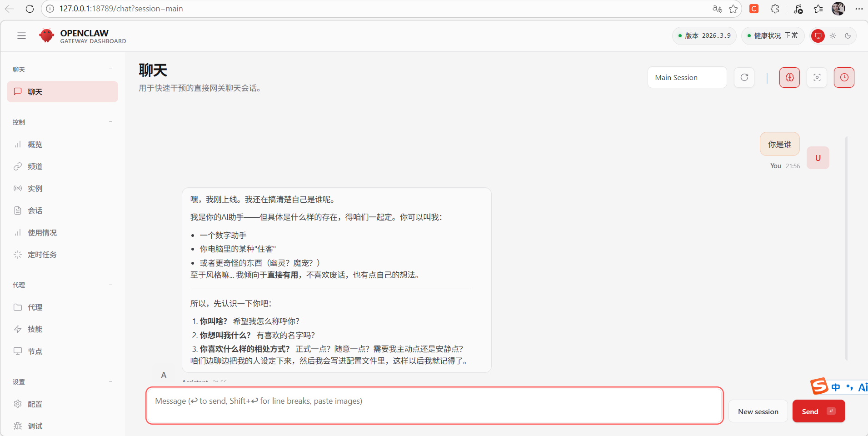The height and width of the screenshot is (436, 868).
Task: Open the 使用情况 usage page
Action: click(x=62, y=233)
